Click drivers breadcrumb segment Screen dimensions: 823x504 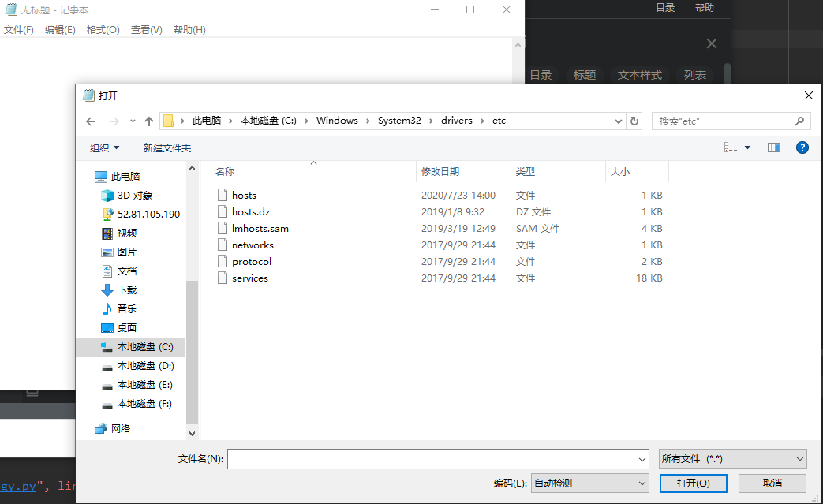[x=457, y=121]
